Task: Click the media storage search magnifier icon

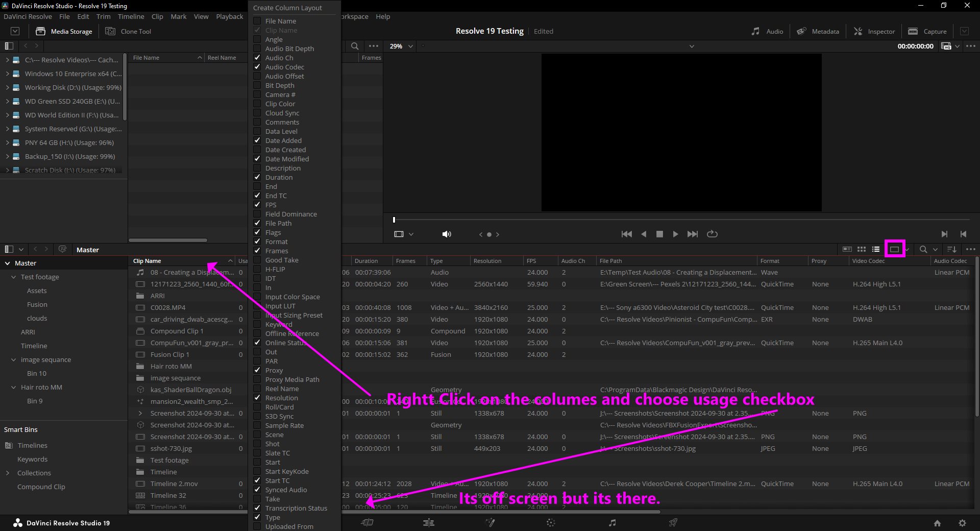Action: click(x=355, y=46)
